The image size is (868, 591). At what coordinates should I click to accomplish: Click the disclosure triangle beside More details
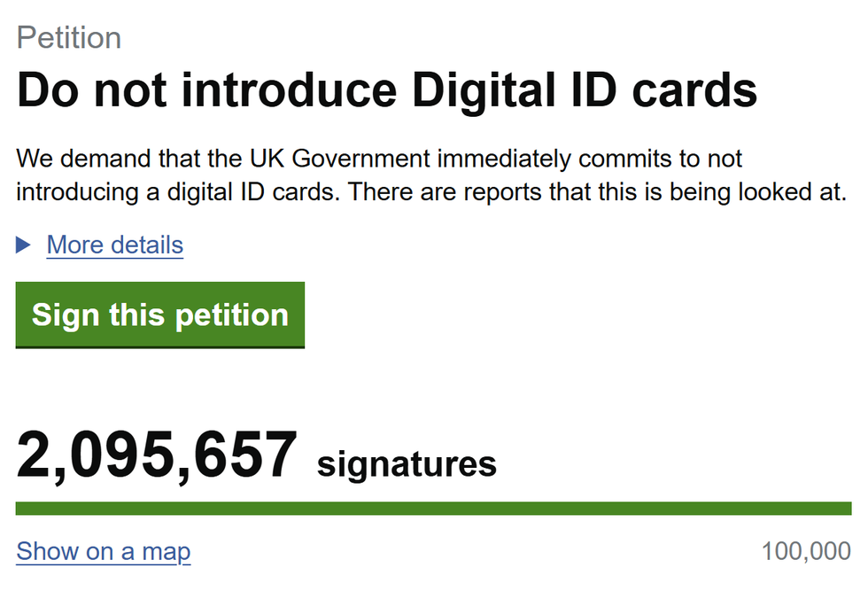click(x=22, y=245)
